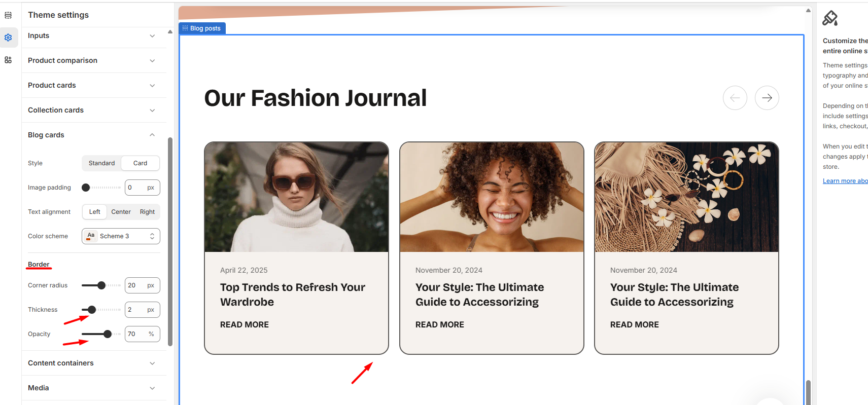
Task: Adjust the Corner radius slider
Action: tap(101, 285)
